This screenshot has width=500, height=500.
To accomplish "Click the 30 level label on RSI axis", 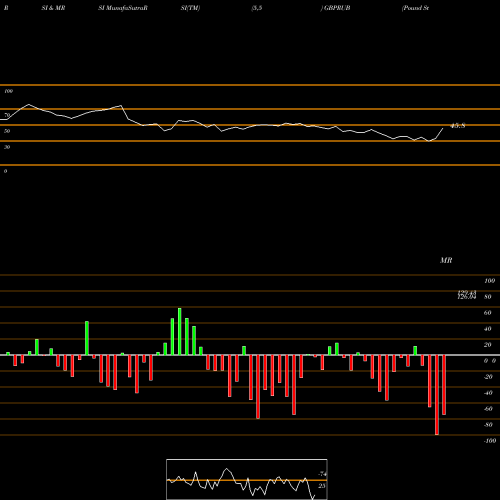I will [x=7, y=147].
